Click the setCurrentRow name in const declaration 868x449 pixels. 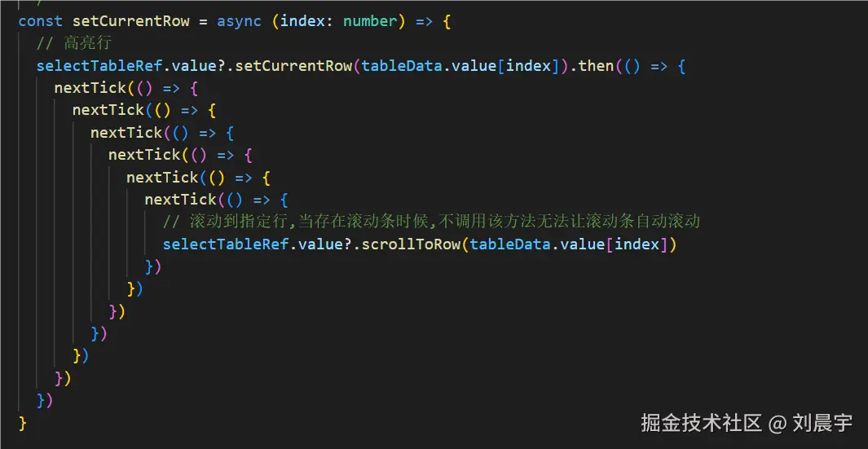tap(130, 21)
